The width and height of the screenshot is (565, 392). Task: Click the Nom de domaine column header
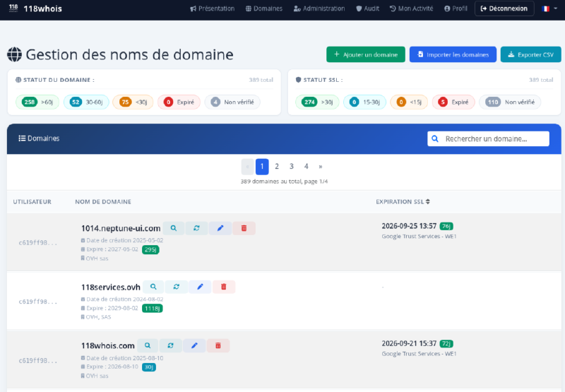pyautogui.click(x=103, y=202)
